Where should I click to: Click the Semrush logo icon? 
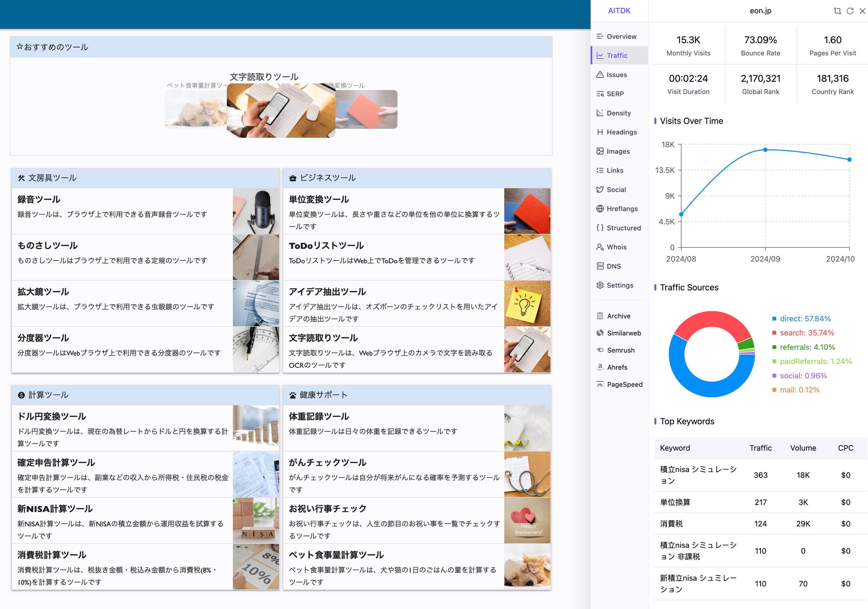[x=600, y=350]
